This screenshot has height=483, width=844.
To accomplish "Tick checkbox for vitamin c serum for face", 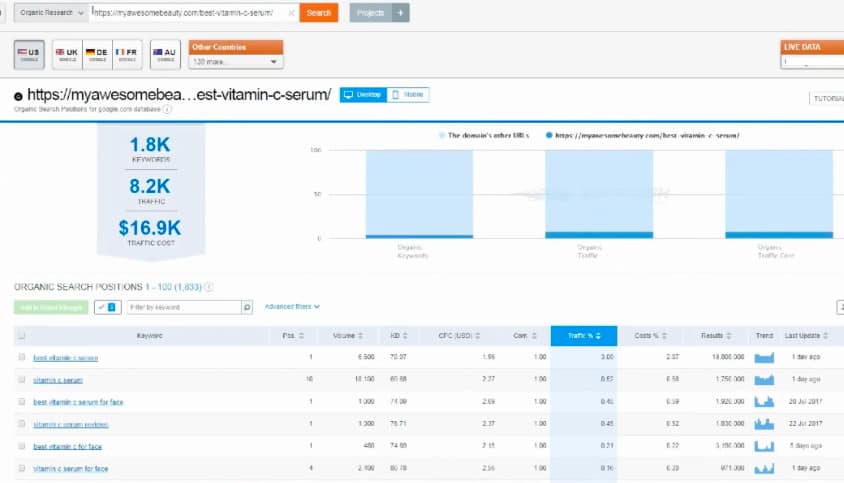I will (22, 468).
